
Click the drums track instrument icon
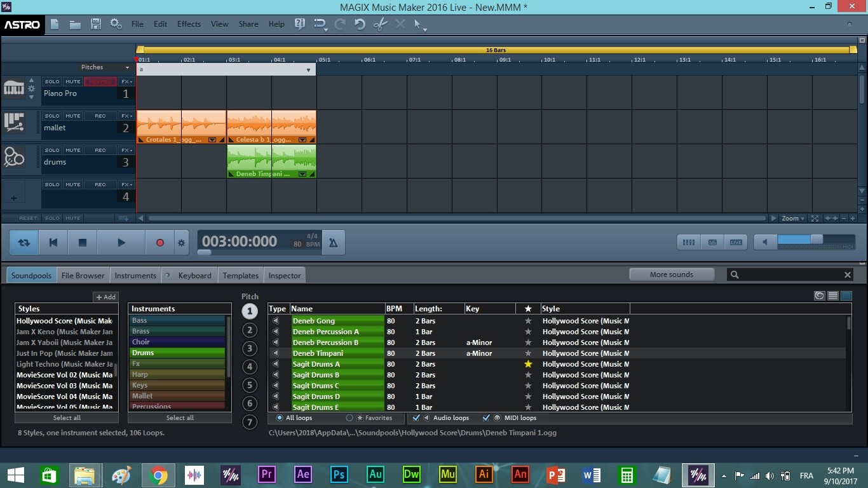point(14,156)
